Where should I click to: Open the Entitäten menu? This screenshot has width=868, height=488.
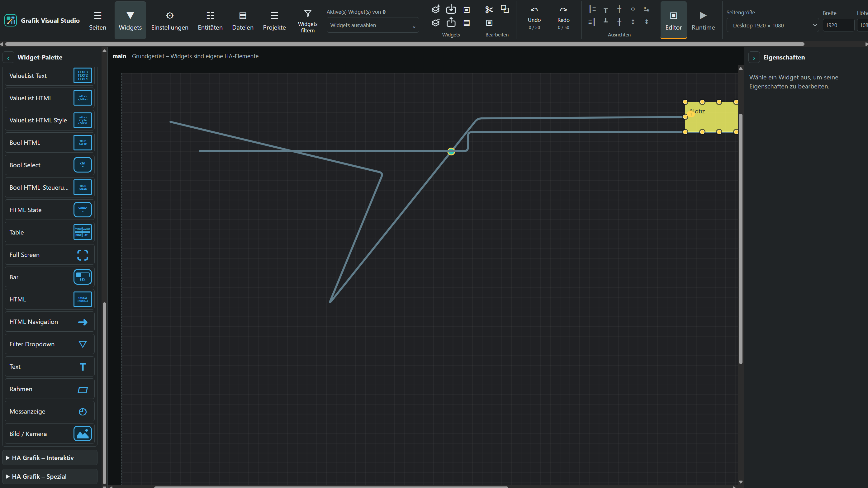(210, 20)
